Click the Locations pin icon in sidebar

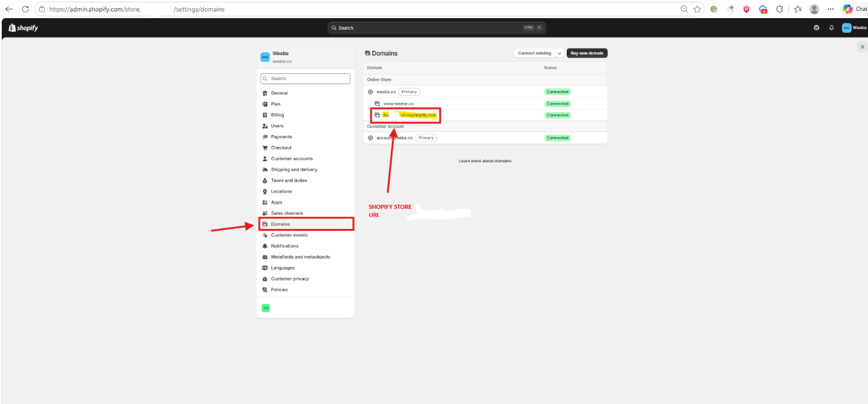tap(265, 191)
